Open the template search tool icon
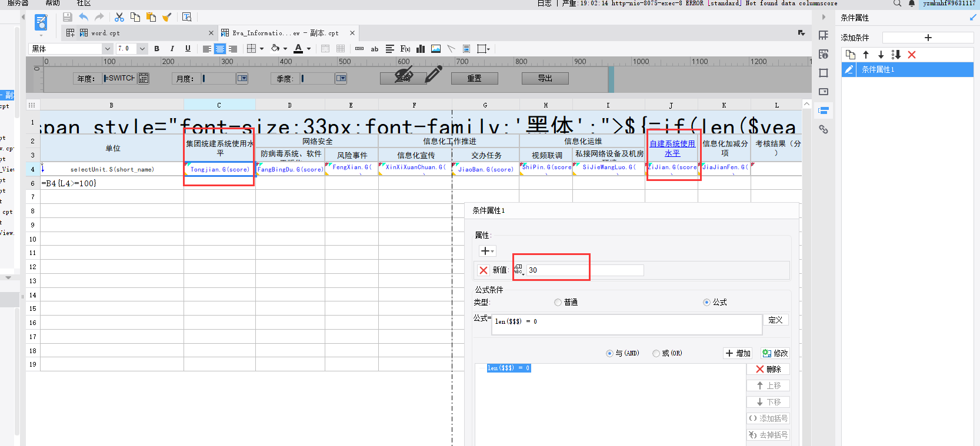This screenshot has width=980, height=446. [x=187, y=17]
